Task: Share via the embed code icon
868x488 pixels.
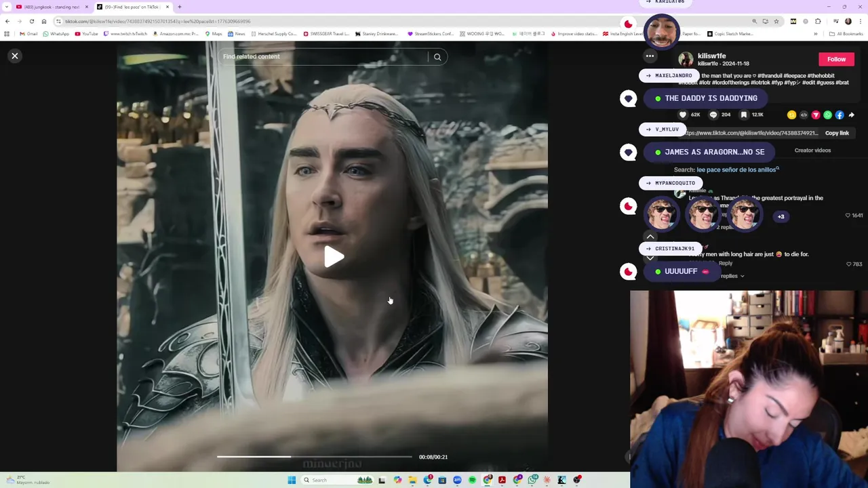Action: pyautogui.click(x=804, y=115)
